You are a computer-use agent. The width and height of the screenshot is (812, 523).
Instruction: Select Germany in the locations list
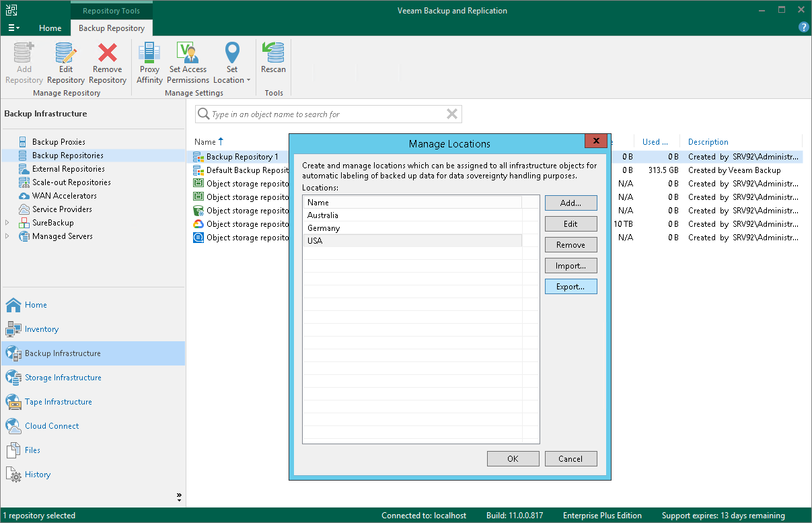(x=324, y=228)
